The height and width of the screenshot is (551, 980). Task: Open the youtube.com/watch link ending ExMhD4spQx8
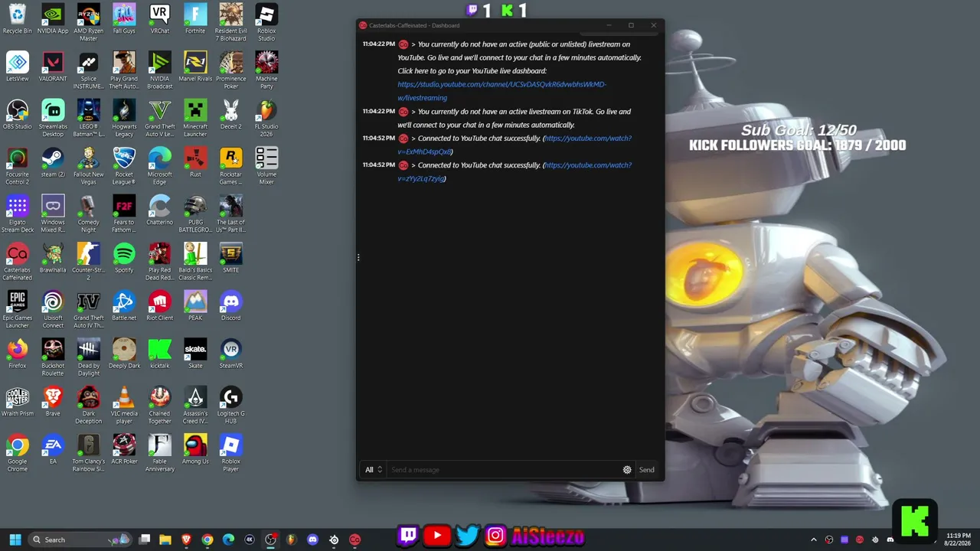click(x=514, y=145)
